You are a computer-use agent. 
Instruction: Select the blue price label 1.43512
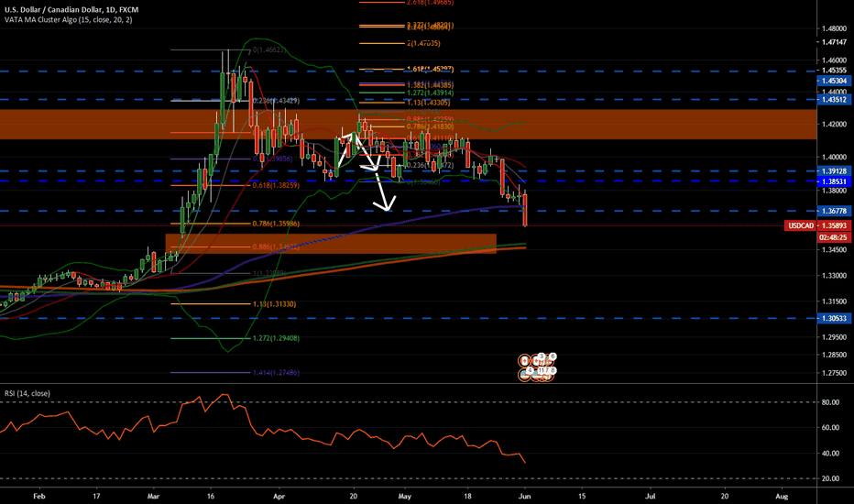(834, 100)
